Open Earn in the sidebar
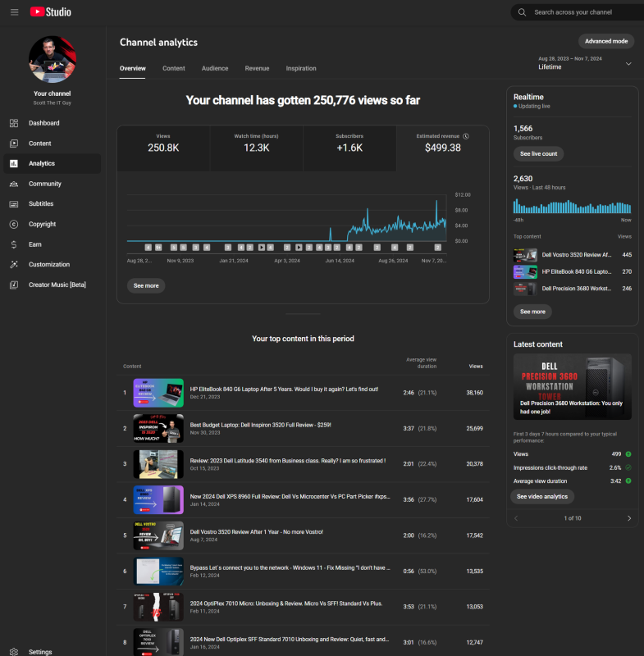The width and height of the screenshot is (644, 656). pos(53,244)
